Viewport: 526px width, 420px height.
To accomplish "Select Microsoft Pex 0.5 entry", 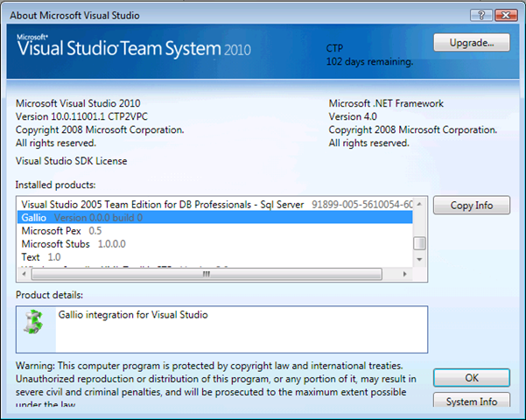I will tap(214, 231).
